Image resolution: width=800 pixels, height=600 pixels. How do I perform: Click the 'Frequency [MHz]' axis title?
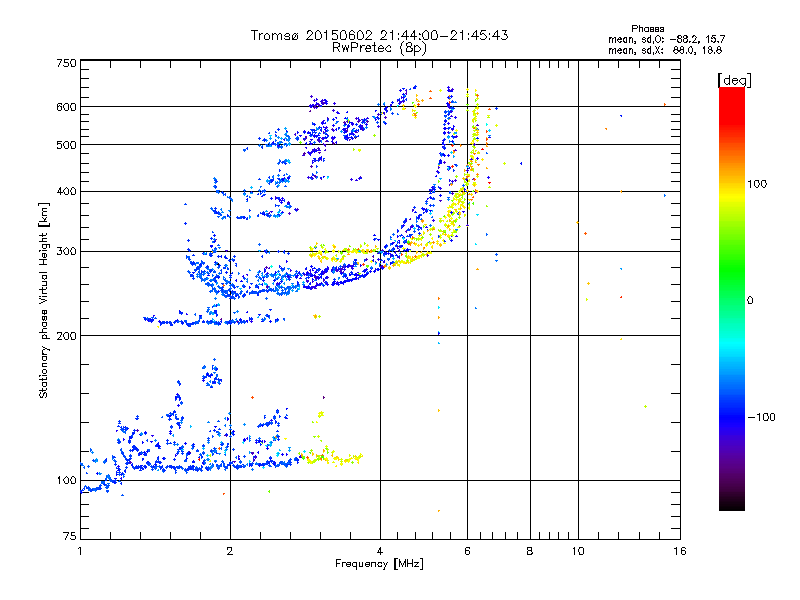379,564
